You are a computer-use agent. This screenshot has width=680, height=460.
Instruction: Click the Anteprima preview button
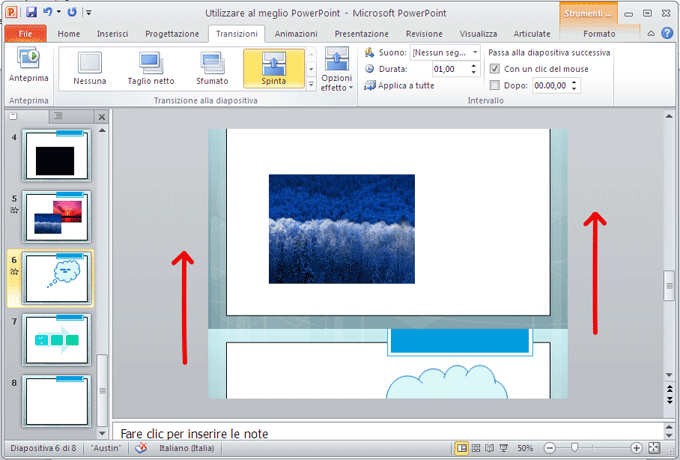29,65
